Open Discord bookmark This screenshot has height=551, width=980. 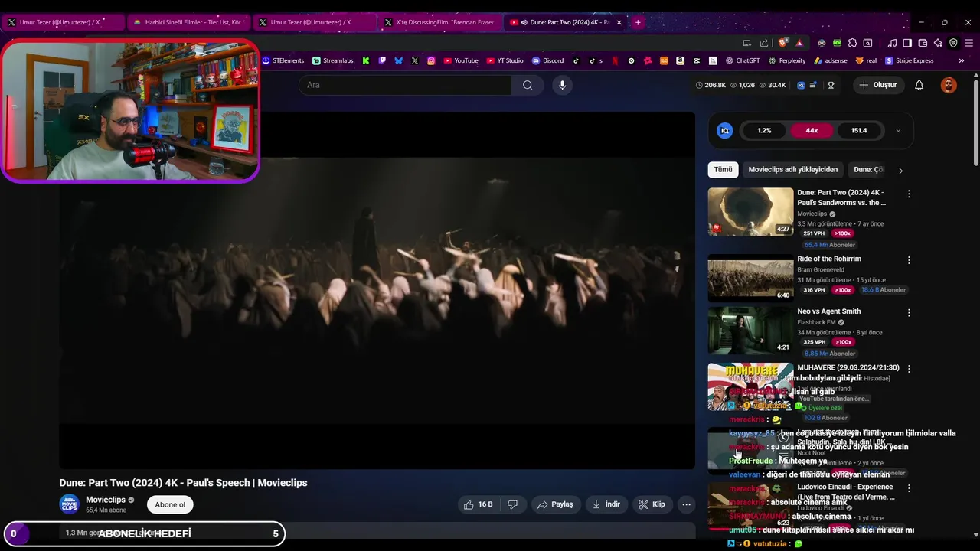click(548, 60)
